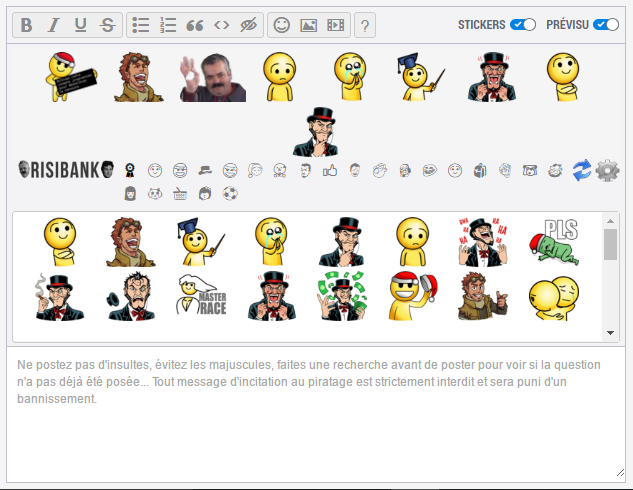
Task: Insert a video via film icon
Action: coord(335,25)
